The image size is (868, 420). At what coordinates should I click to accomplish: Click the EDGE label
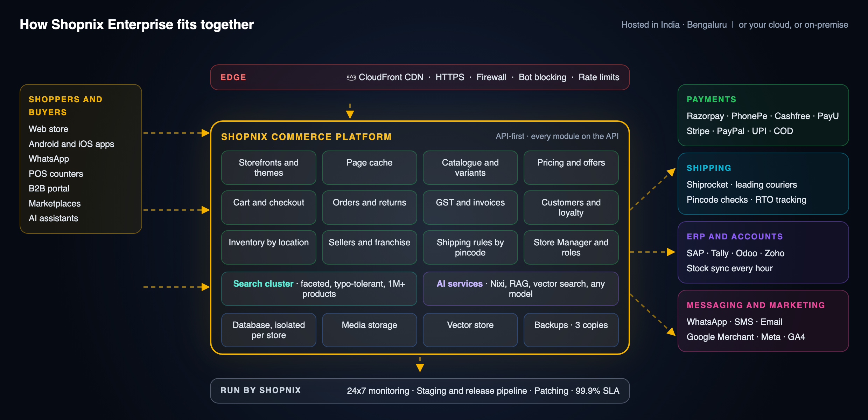point(233,77)
